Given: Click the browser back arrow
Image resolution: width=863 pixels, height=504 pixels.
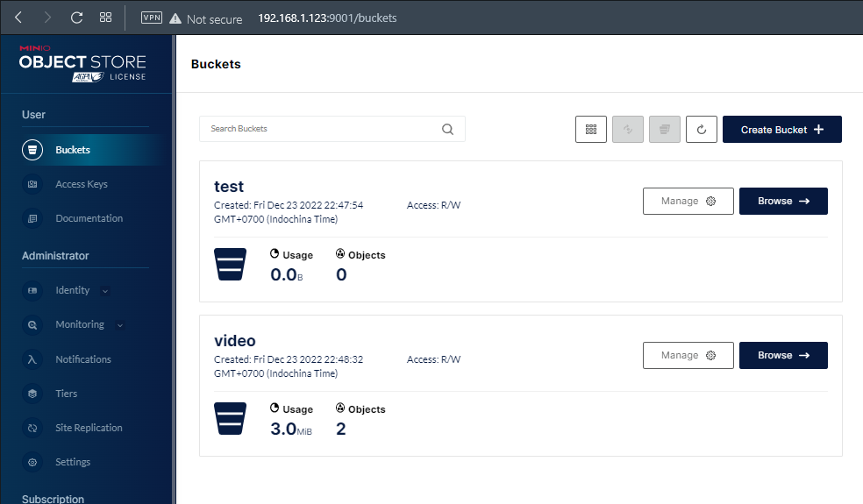Looking at the screenshot, I should tap(19, 18).
